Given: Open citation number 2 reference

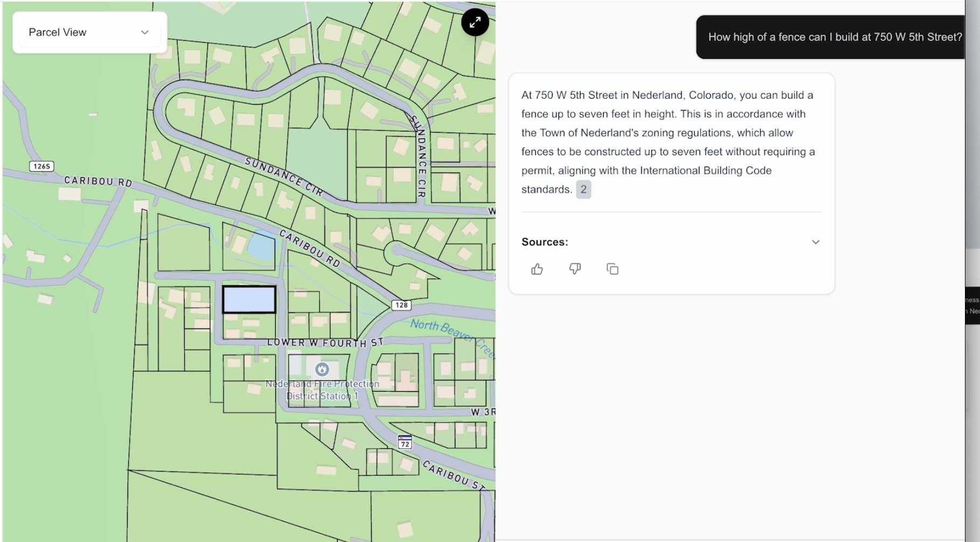Looking at the screenshot, I should pyautogui.click(x=583, y=190).
